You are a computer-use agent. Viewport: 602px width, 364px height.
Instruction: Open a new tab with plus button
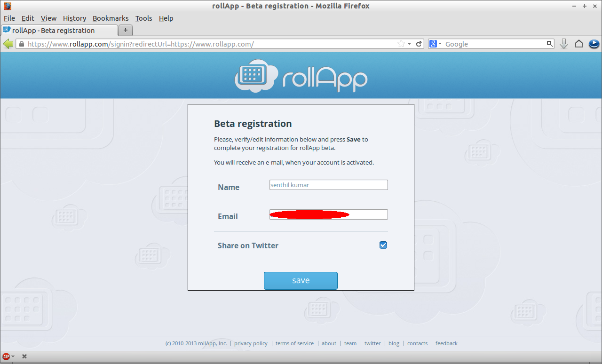click(x=125, y=30)
